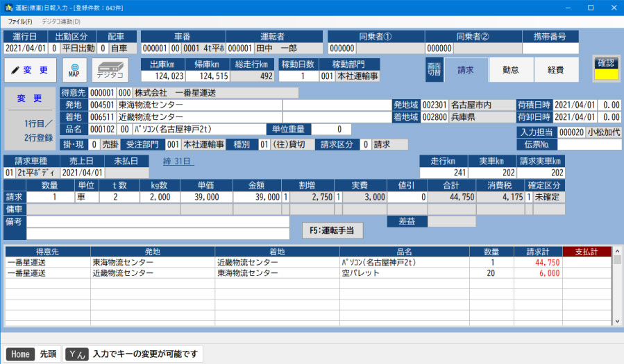624x364 pixels.
Task: Switch to the 経費 tab
Action: (555, 70)
